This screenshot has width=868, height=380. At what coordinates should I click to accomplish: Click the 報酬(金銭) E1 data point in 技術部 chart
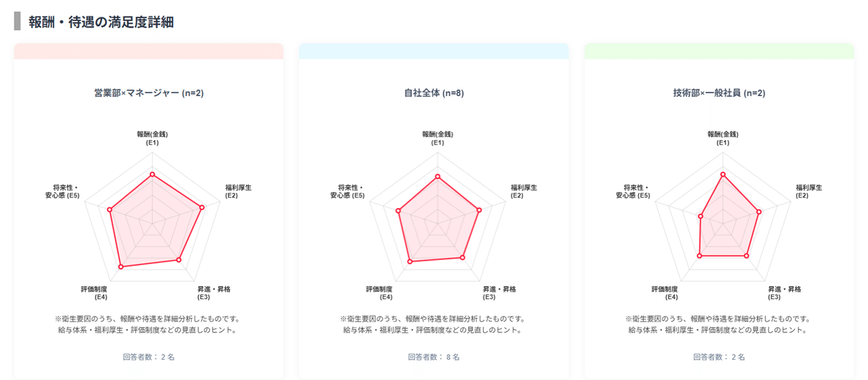click(x=723, y=174)
